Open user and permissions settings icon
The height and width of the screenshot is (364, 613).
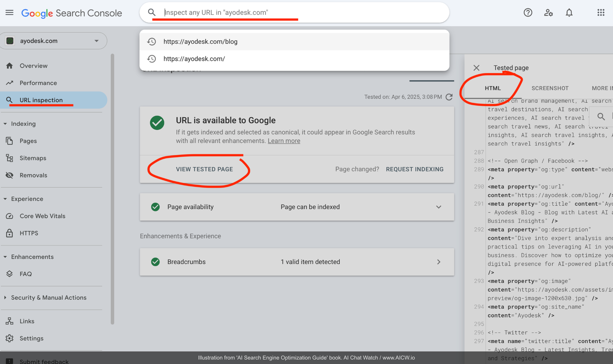[548, 13]
